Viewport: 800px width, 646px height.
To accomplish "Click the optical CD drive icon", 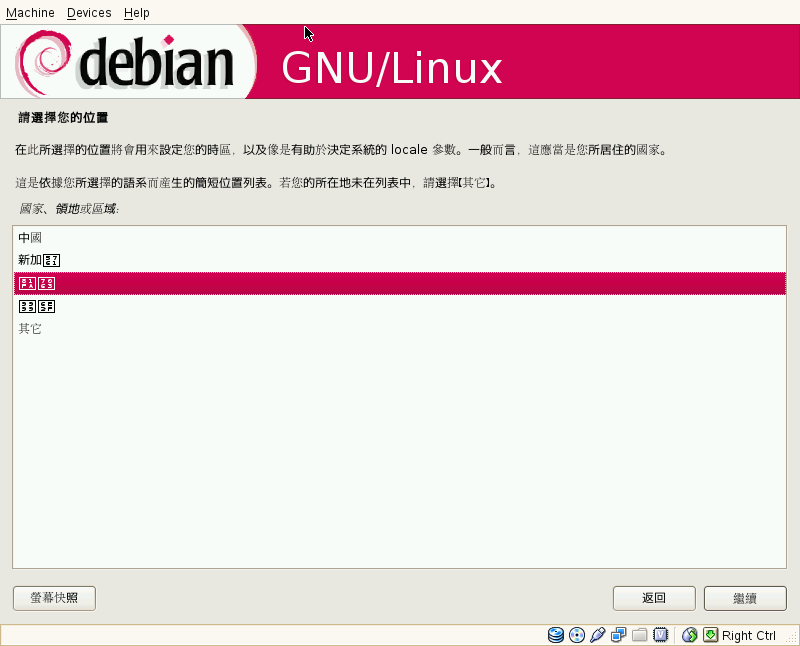I will pyautogui.click(x=577, y=635).
